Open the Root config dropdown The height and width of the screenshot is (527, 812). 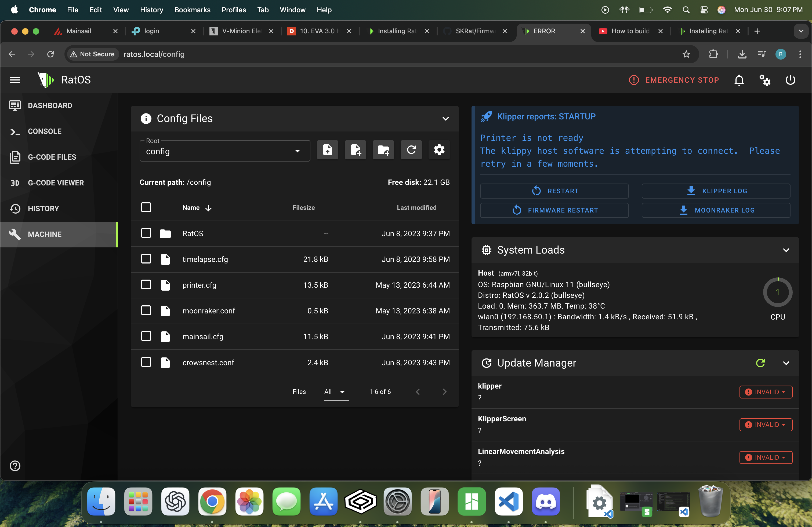click(225, 151)
